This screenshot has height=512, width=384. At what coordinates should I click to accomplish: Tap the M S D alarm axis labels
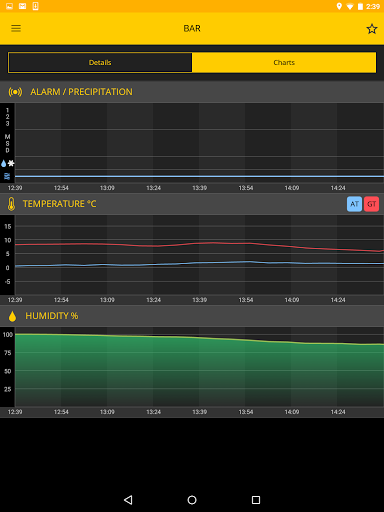7,143
